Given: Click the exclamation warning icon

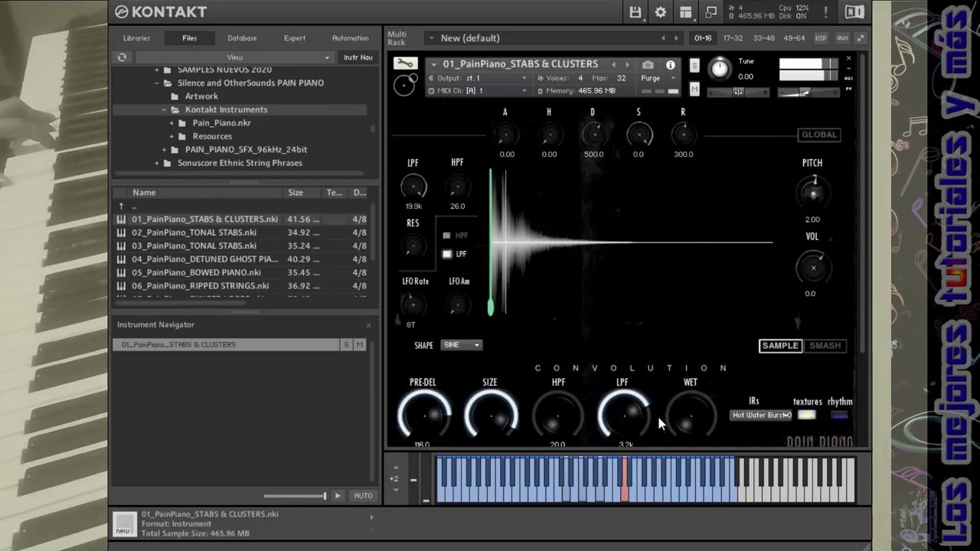Looking at the screenshot, I should [x=825, y=12].
